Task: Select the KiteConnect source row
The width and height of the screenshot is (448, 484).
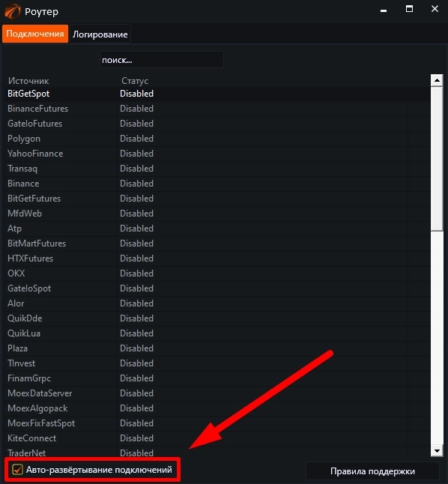Action: pos(217,438)
